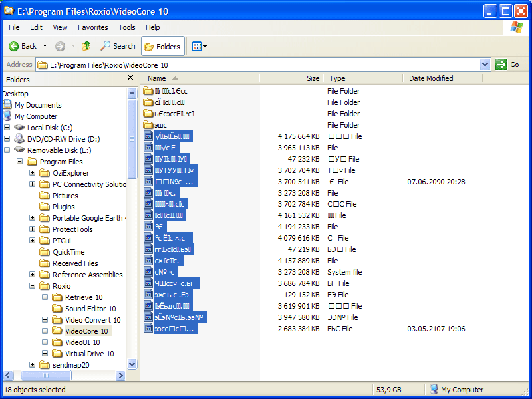Click the DVD/CD-RW Drive (D:) icon
The width and height of the screenshot is (532, 399).
(19, 138)
